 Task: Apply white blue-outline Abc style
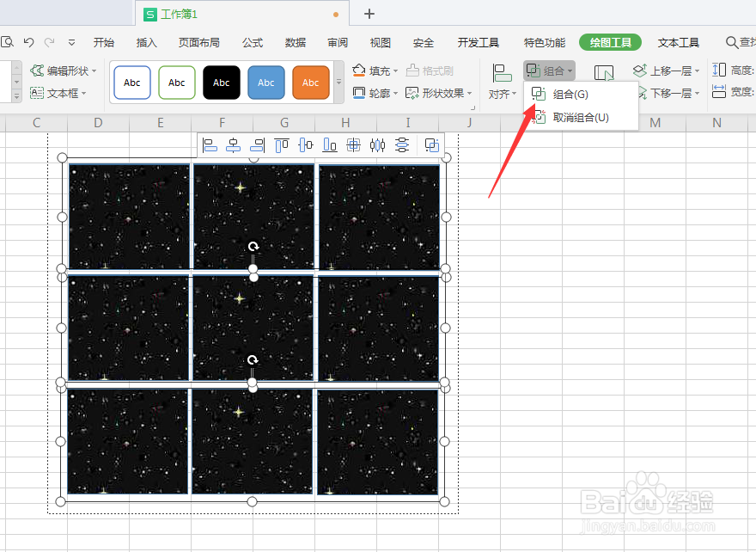point(132,83)
